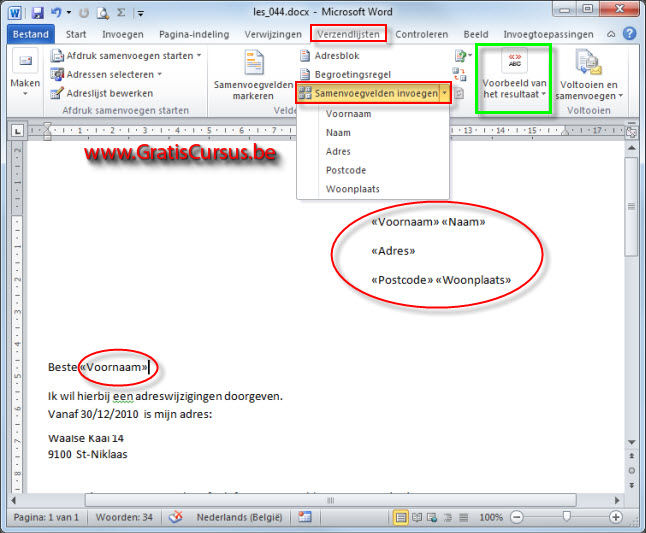Open Voltooien en samenvoegen dropdown
This screenshot has height=533, width=646.
point(589,75)
